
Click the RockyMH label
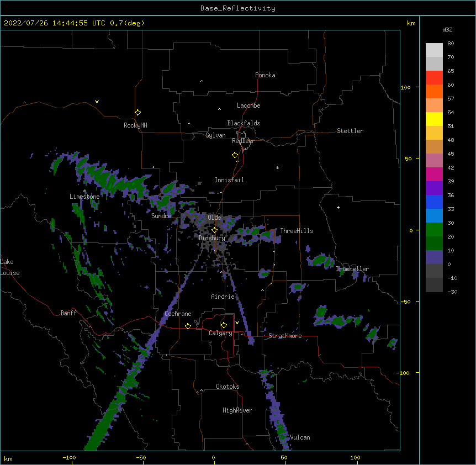(135, 125)
